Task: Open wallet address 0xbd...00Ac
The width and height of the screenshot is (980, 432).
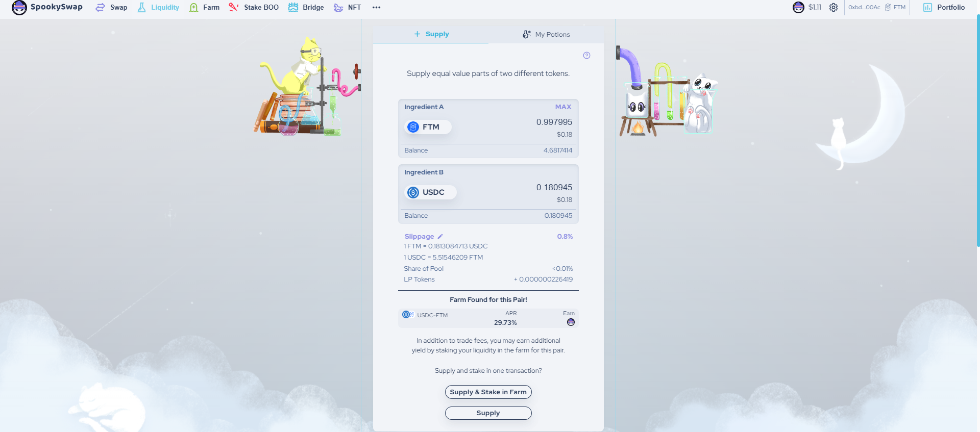Action: point(864,7)
